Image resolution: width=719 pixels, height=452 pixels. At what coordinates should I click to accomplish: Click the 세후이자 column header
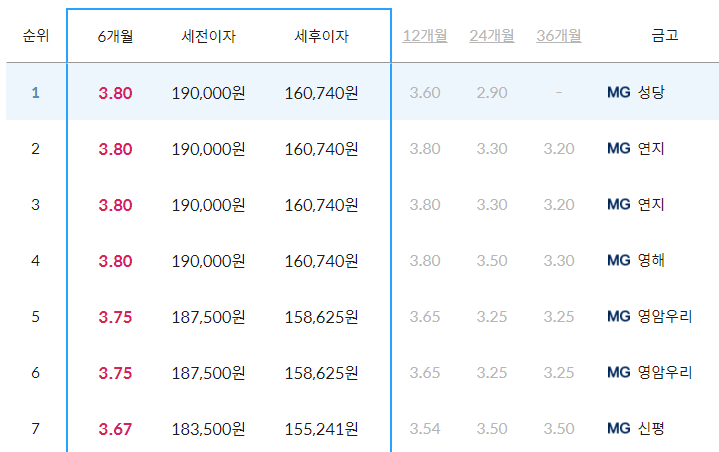[x=321, y=36]
